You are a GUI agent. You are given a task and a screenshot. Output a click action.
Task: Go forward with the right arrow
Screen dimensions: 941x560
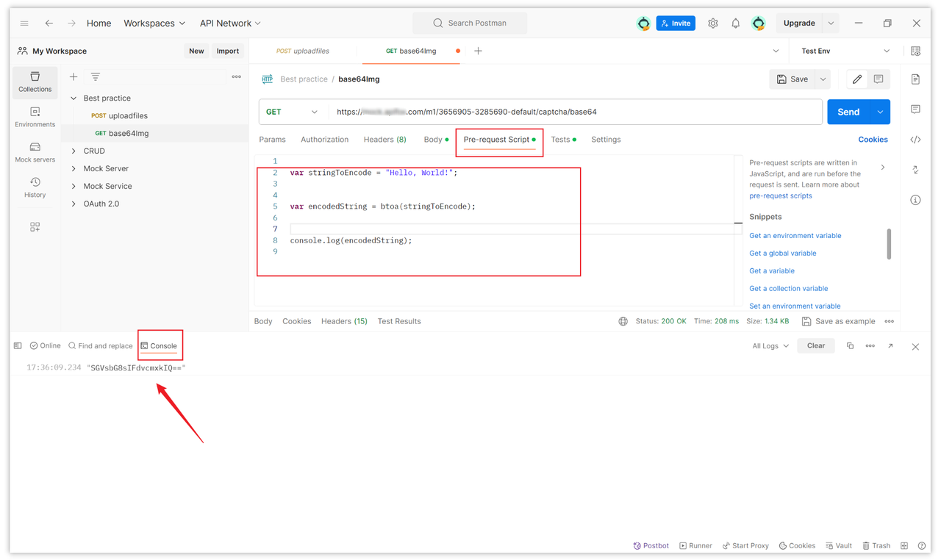[71, 24]
